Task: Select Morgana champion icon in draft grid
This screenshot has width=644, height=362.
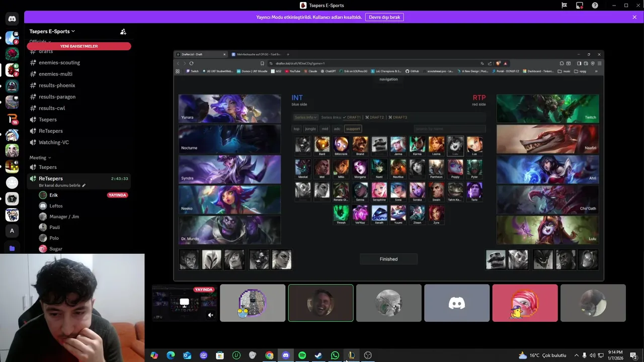Action: click(360, 168)
